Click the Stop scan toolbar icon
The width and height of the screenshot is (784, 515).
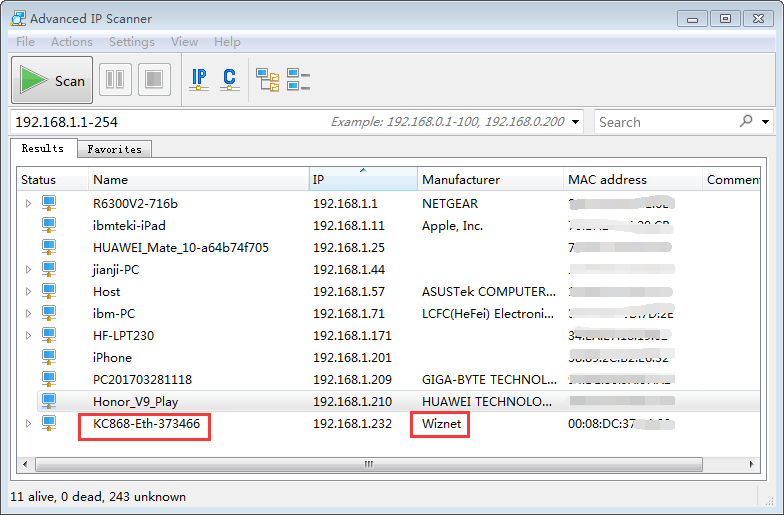(153, 80)
